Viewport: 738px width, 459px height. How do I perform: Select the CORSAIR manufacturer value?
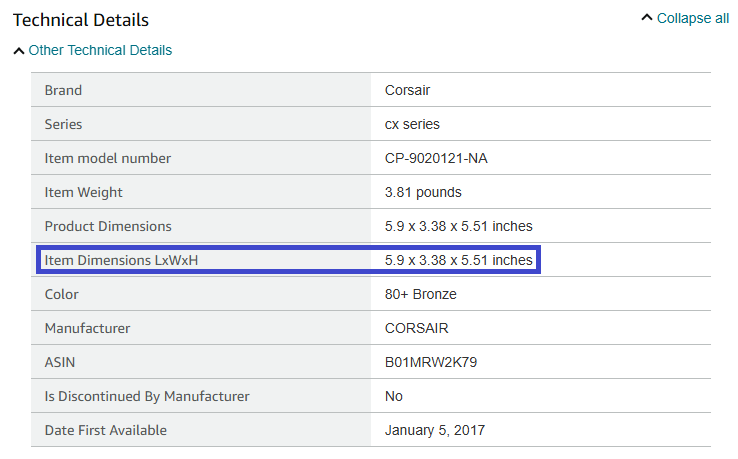tap(417, 328)
